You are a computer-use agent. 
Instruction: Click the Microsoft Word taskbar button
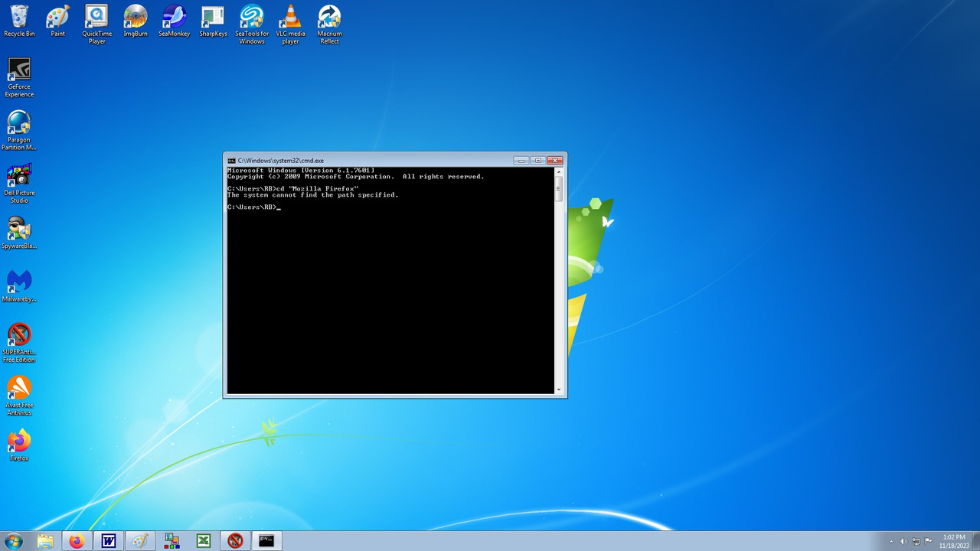click(x=108, y=541)
